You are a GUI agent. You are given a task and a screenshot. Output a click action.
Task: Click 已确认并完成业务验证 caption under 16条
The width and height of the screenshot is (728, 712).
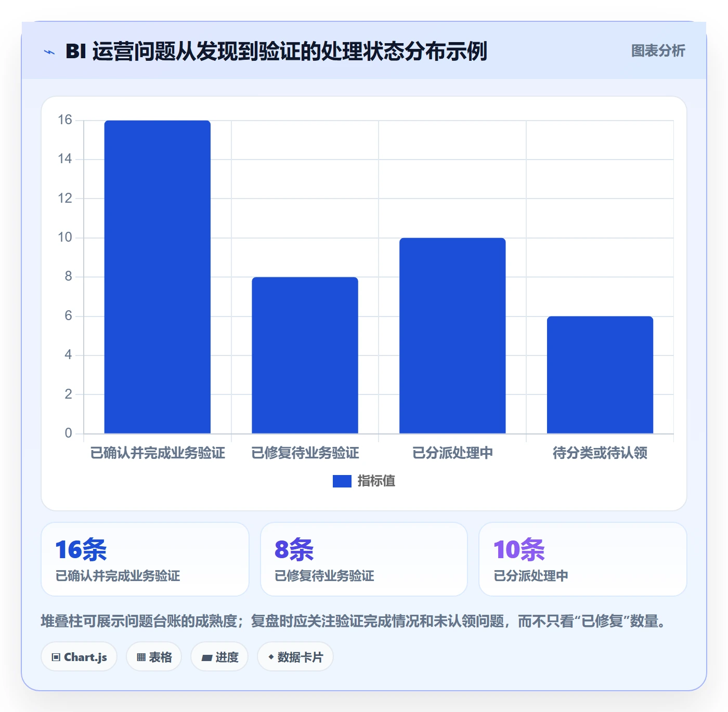pyautogui.click(x=118, y=576)
